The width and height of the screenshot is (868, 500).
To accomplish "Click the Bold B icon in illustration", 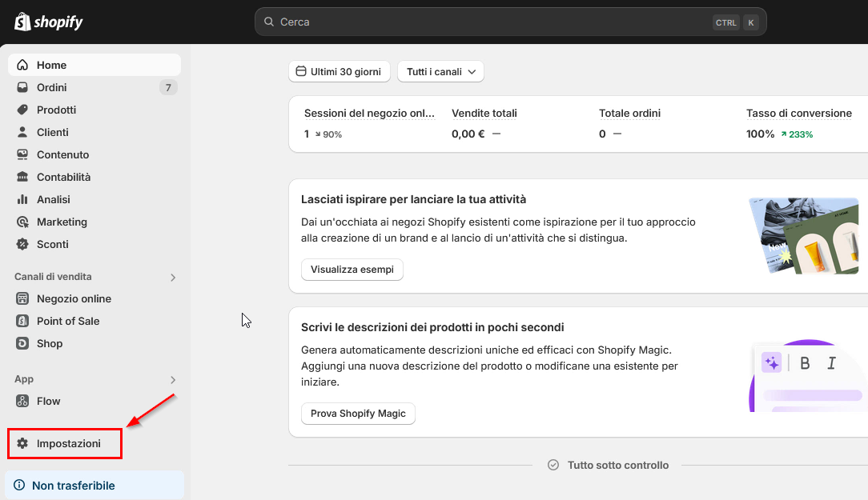I will [x=805, y=363].
